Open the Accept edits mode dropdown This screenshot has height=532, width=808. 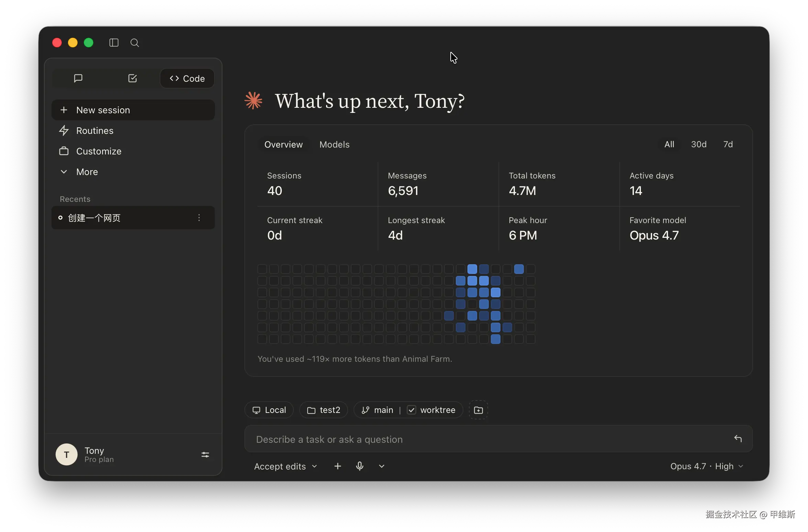(x=285, y=466)
